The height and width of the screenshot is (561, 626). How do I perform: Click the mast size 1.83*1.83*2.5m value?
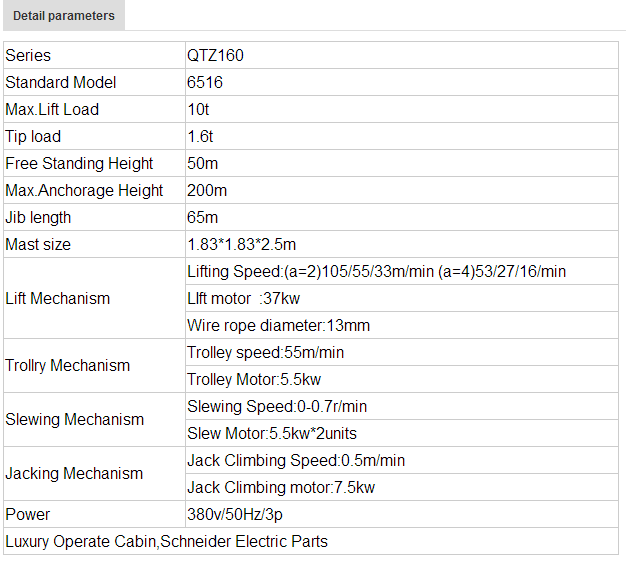pos(241,244)
